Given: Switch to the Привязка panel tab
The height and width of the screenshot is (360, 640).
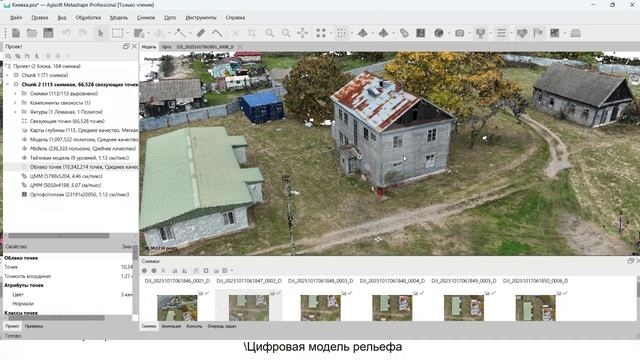Looking at the screenshot, I should point(33,326).
